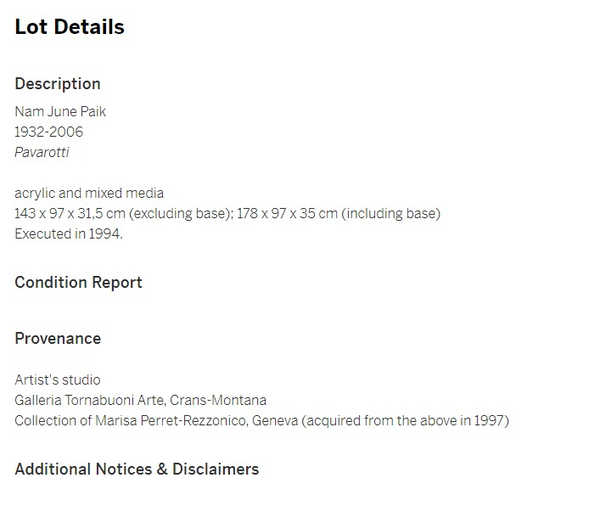Click Galleria Tornabuoni Arte in provenance
Screen dimensions: 600x506
[x=88, y=400]
